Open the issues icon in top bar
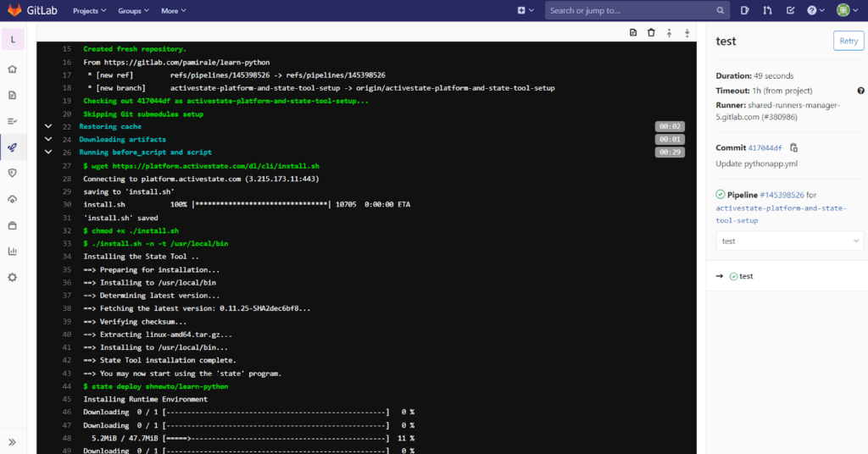Screen dimensions: 868x454 744,10
